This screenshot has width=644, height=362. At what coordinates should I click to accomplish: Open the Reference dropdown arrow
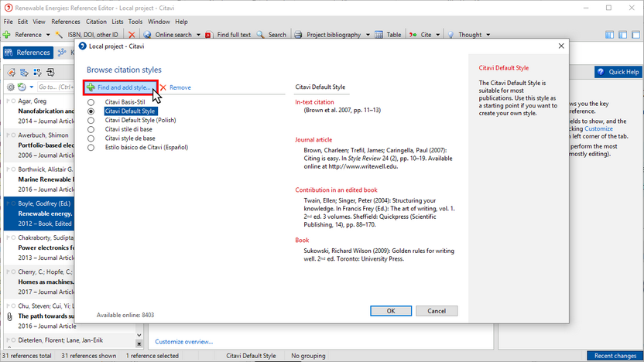tap(48, 35)
